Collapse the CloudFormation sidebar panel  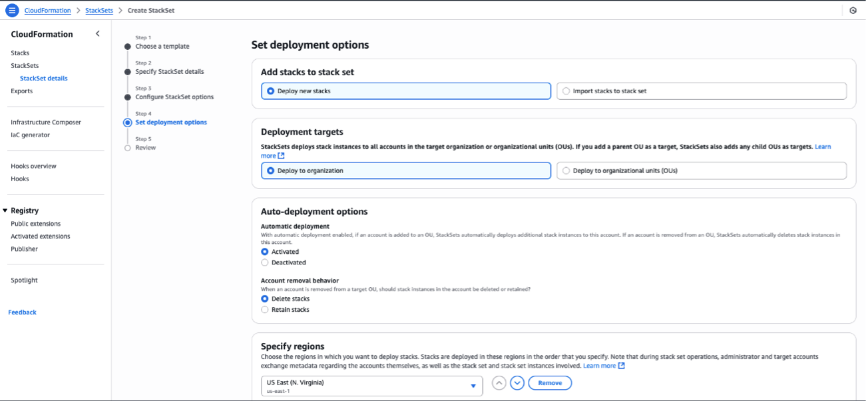click(x=97, y=33)
